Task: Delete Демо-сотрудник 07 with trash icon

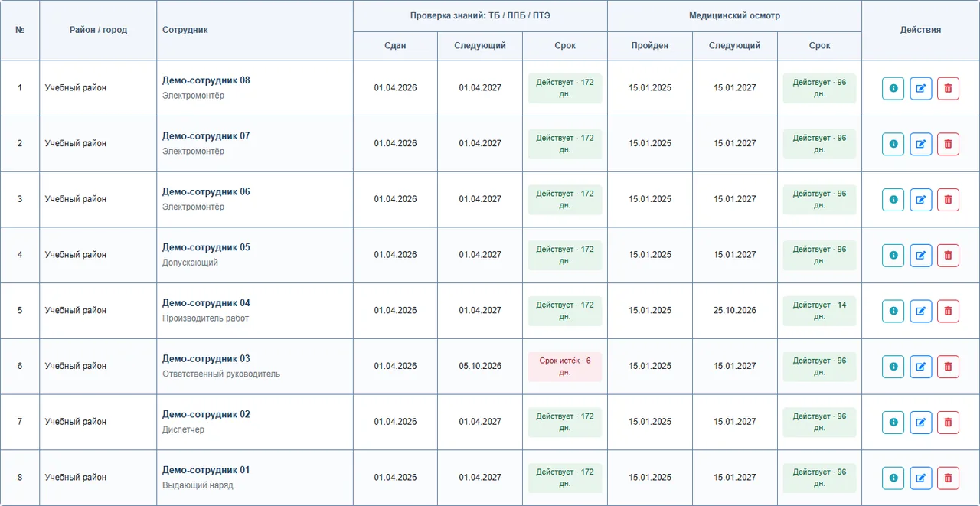Action: [948, 144]
